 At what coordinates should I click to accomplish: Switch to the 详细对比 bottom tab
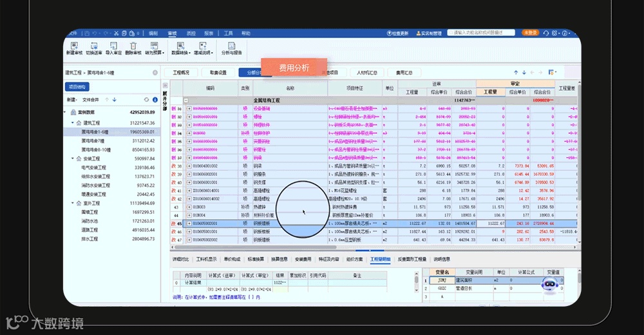181,260
